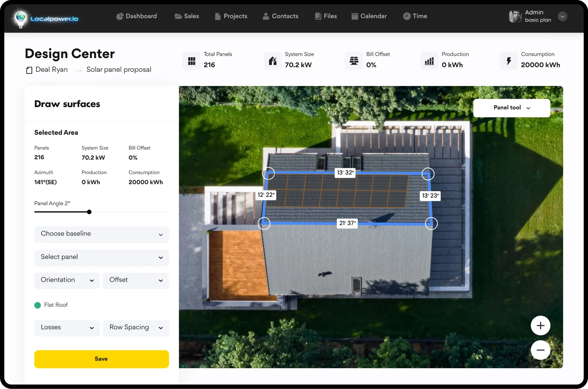Go to the Calendar page
Image resolution: width=588 pixels, height=389 pixels.
[x=369, y=16]
